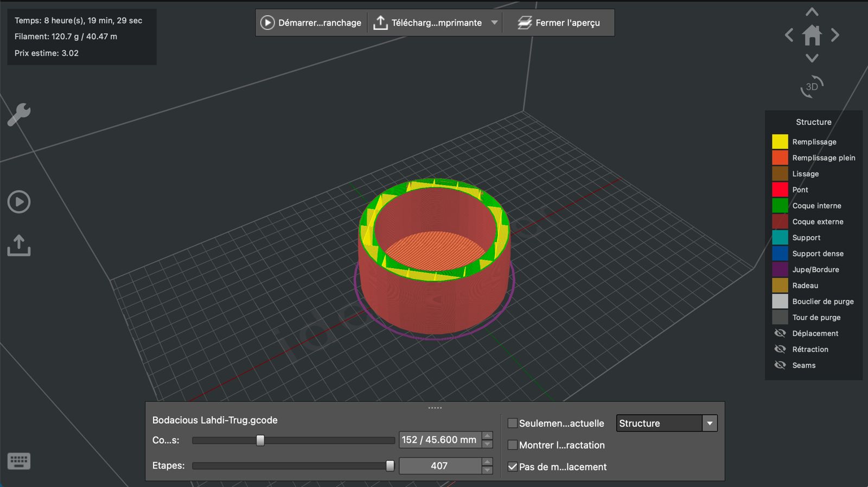Image resolution: width=868 pixels, height=487 pixels.
Task: Click the play animation icon in sidebar
Action: 19,202
